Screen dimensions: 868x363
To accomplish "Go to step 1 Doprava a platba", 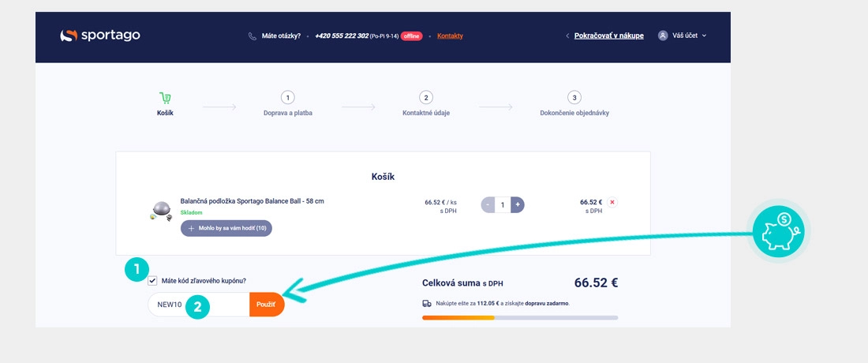I will click(287, 99).
